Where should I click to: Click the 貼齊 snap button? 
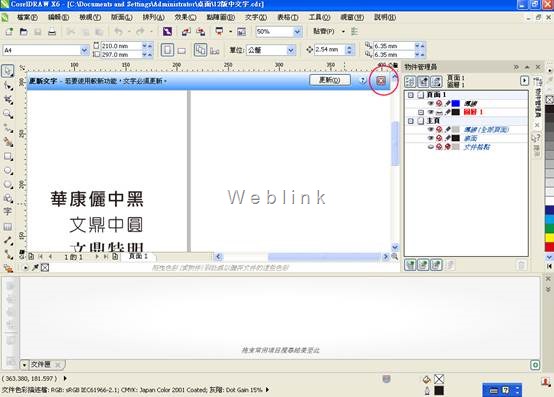pos(324,31)
